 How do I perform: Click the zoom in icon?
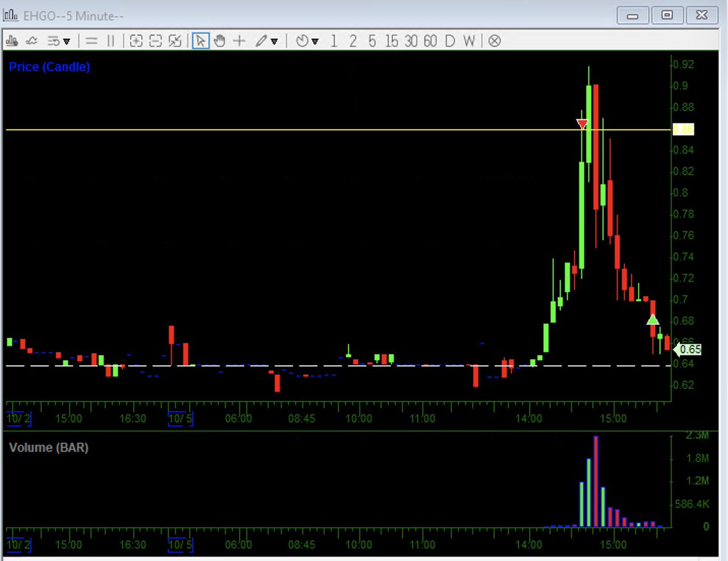136,41
